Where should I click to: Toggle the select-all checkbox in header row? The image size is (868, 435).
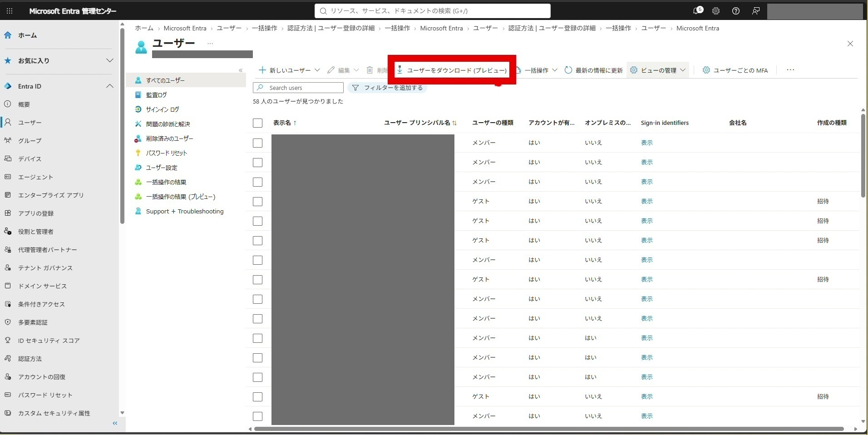[258, 123]
